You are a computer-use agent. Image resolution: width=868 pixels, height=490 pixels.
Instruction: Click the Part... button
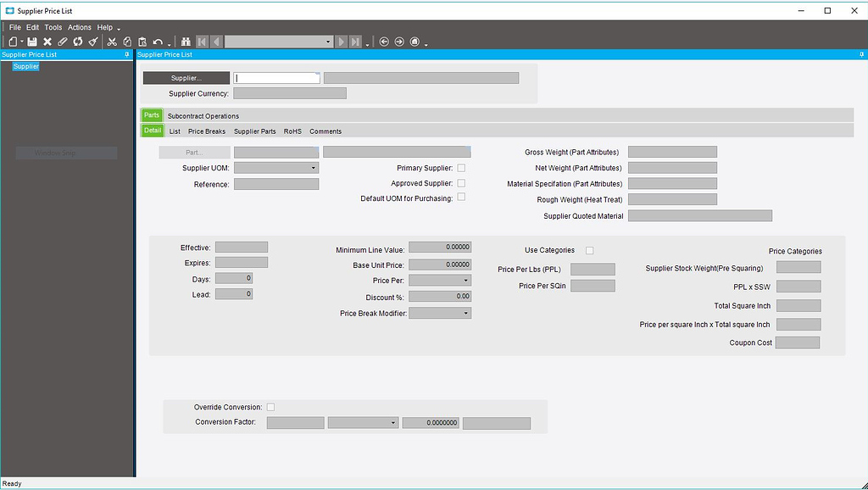pyautogui.click(x=194, y=153)
